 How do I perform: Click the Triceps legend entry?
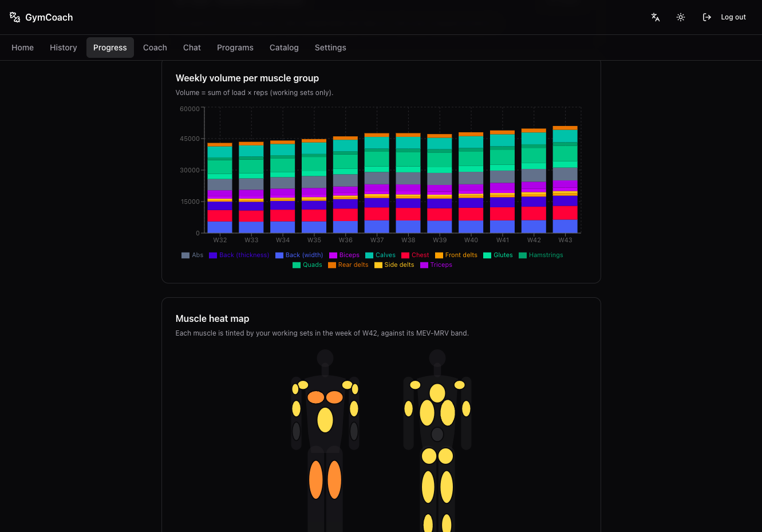click(x=436, y=265)
